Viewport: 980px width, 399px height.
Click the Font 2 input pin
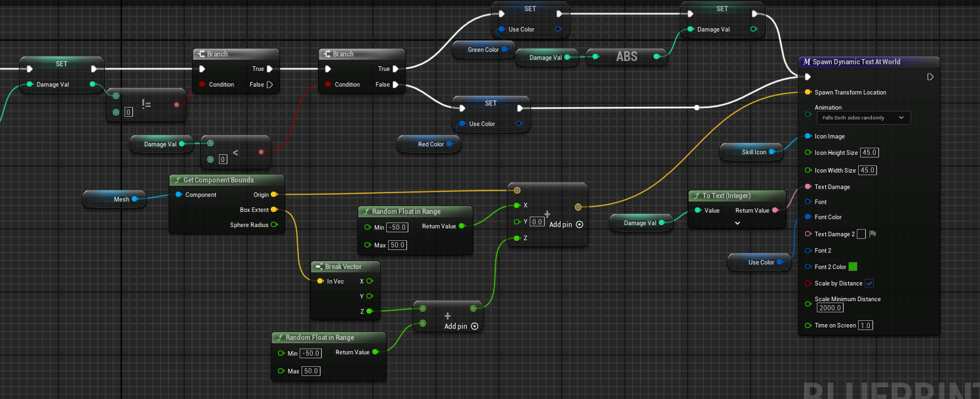808,251
